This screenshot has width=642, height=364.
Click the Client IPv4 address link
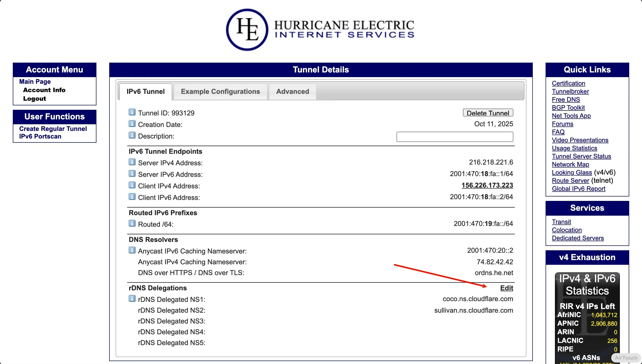pos(487,185)
